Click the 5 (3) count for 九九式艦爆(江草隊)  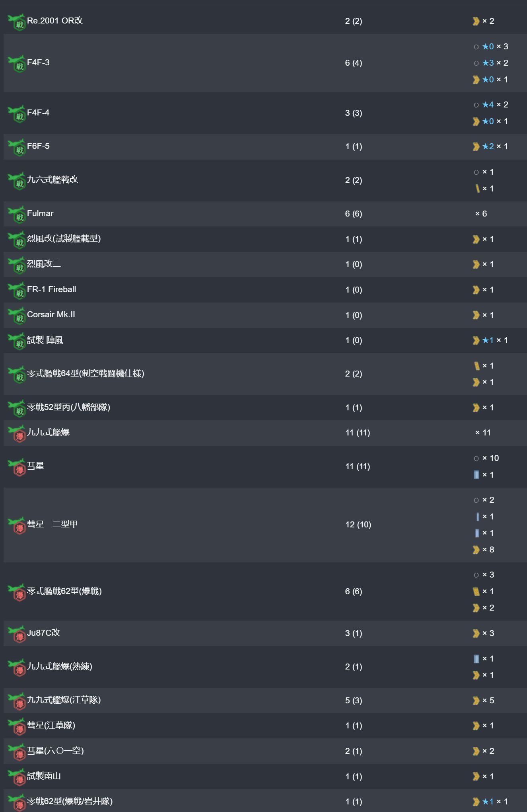click(x=354, y=701)
